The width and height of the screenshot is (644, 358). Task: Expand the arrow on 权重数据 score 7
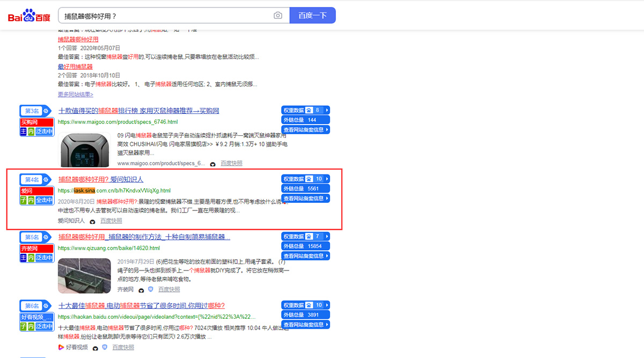(326, 237)
